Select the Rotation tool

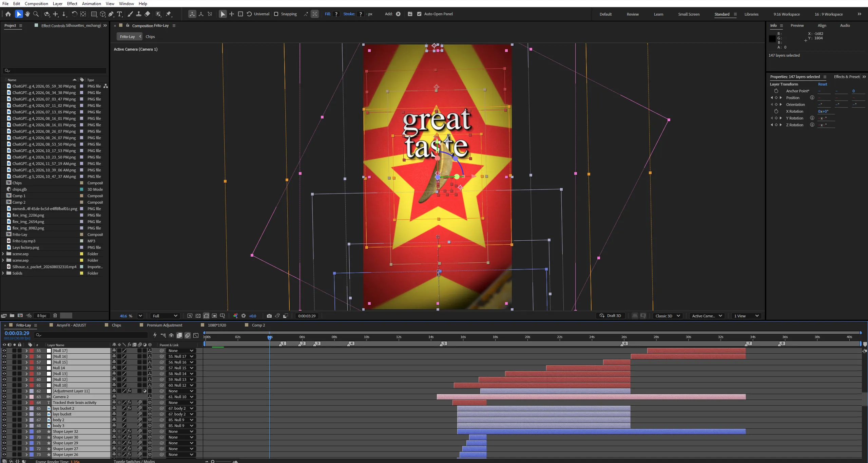click(74, 14)
